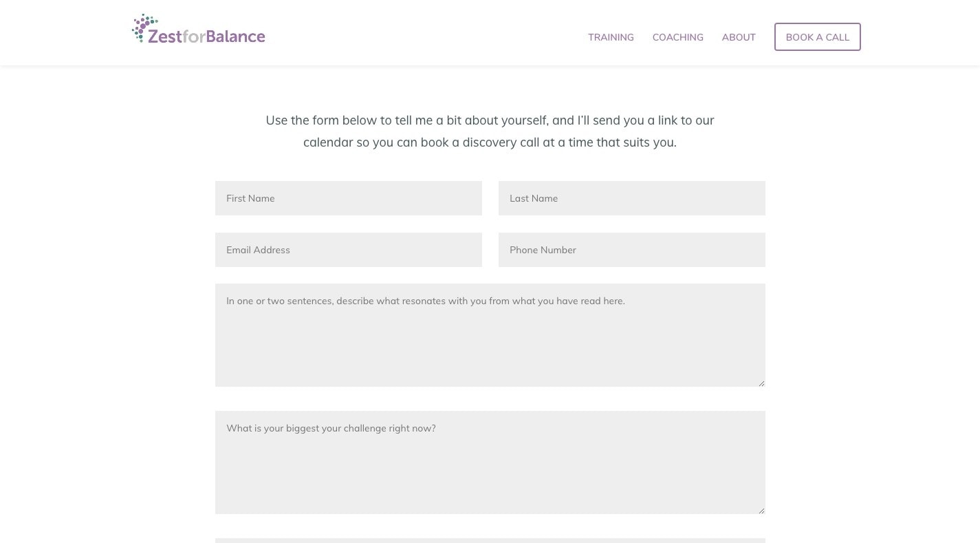
Task: Click the 'what resonates with you' text area
Action: pyautogui.click(x=490, y=335)
